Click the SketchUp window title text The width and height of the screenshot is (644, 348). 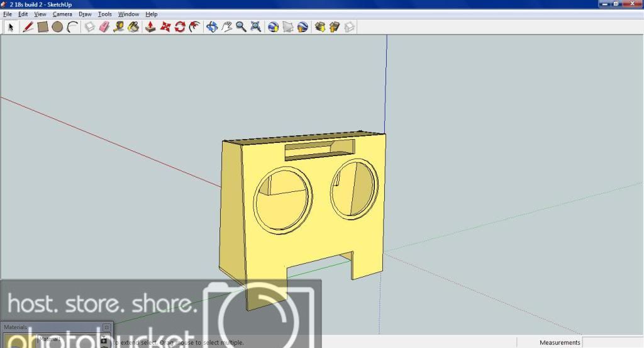[x=41, y=4]
